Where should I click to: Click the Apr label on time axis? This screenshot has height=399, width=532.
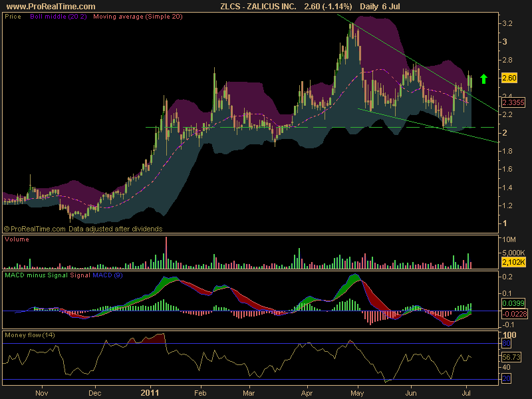(307, 393)
